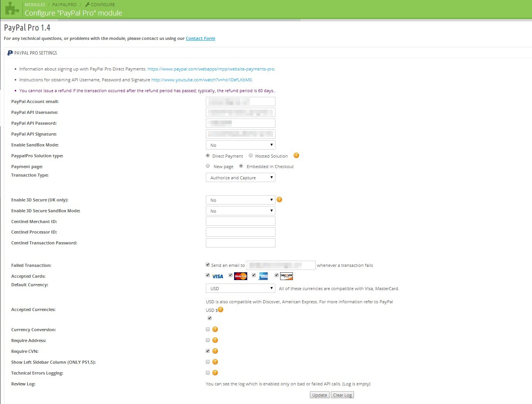
Task: Toggle the MasterCard accepted card checkbox
Action: click(x=231, y=275)
